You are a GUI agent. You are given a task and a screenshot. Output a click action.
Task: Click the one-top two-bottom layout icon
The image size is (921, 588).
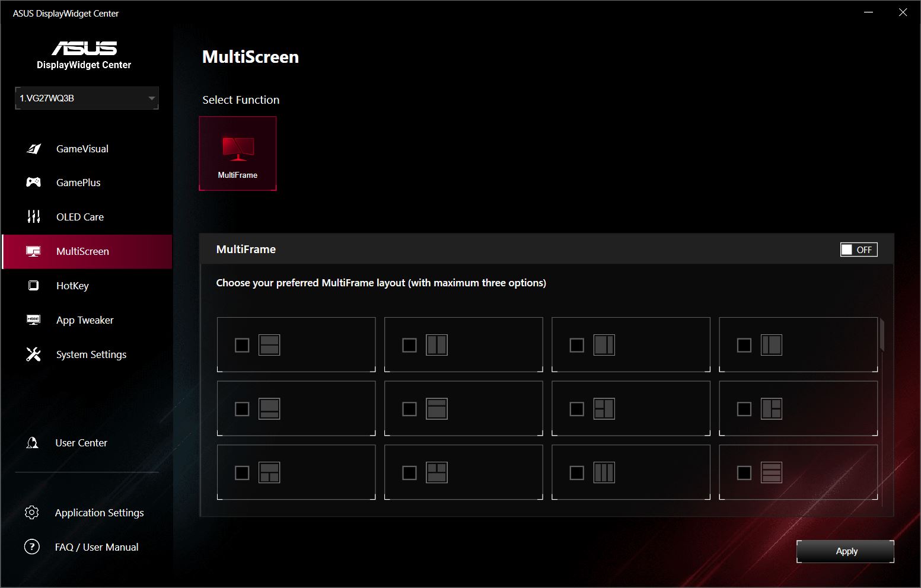(269, 473)
